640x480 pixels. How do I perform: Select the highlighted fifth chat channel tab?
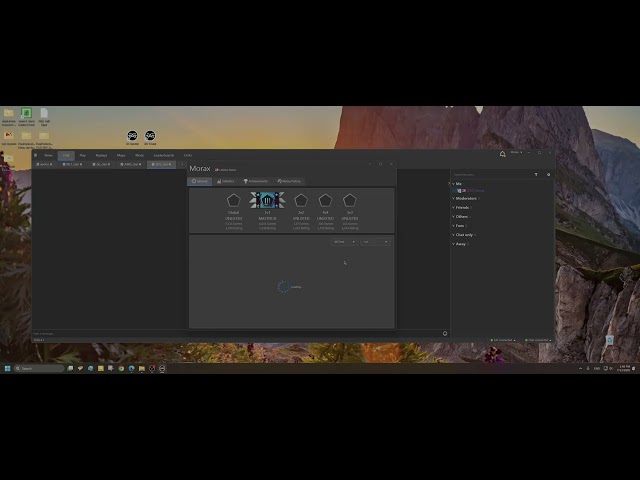coord(161,164)
